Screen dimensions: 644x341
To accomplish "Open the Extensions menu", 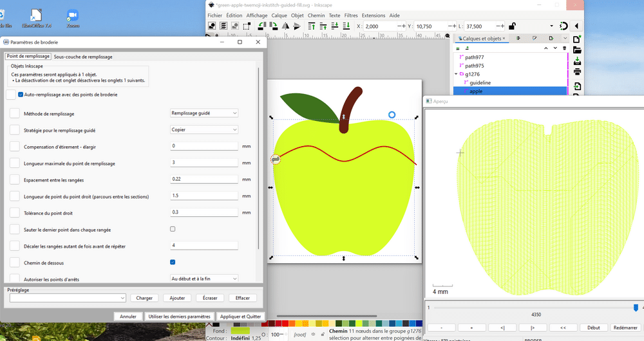I will pos(374,15).
